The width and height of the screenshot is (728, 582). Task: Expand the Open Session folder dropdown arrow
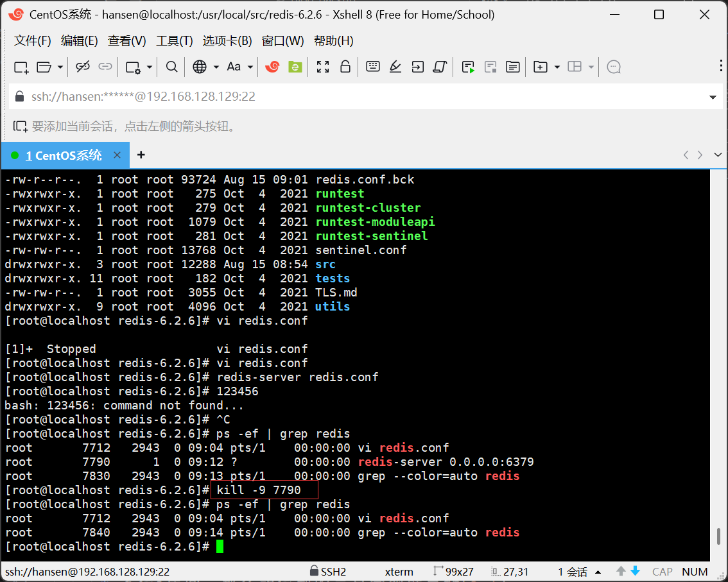click(60, 67)
